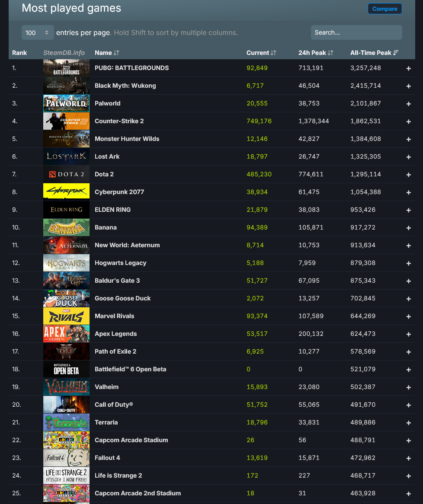The width and height of the screenshot is (423, 504).
Task: Click the Lost Ark thumbnail
Action: (66, 156)
